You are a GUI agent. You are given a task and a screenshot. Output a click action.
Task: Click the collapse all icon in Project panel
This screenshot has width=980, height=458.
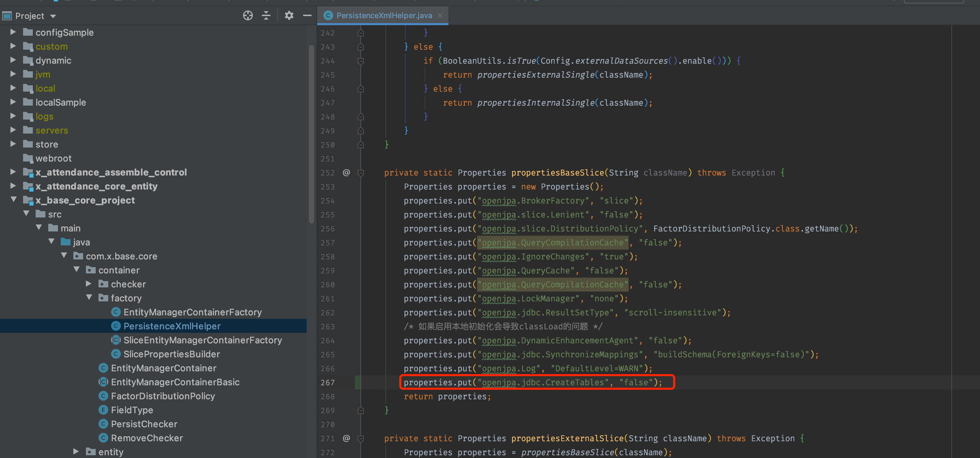(x=266, y=16)
